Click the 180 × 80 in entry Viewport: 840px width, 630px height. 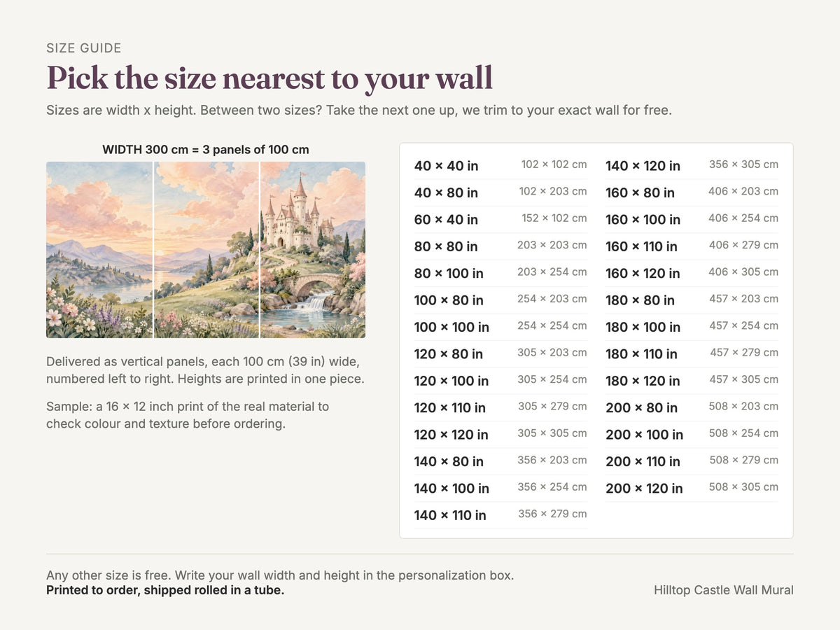(692, 300)
